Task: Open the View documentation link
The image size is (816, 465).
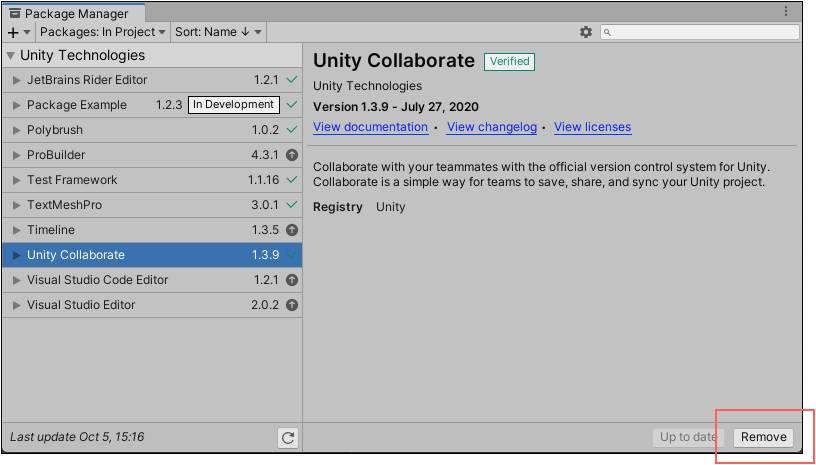Action: [x=370, y=127]
